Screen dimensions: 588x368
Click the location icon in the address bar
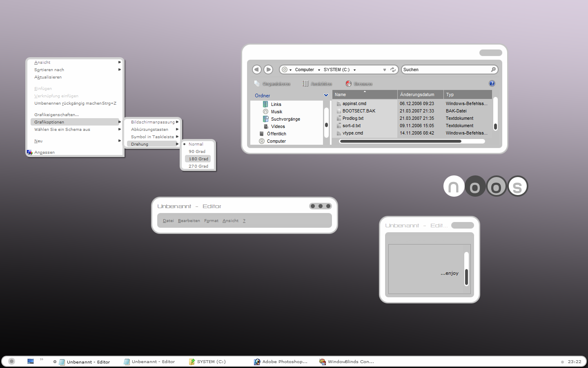pos(285,70)
